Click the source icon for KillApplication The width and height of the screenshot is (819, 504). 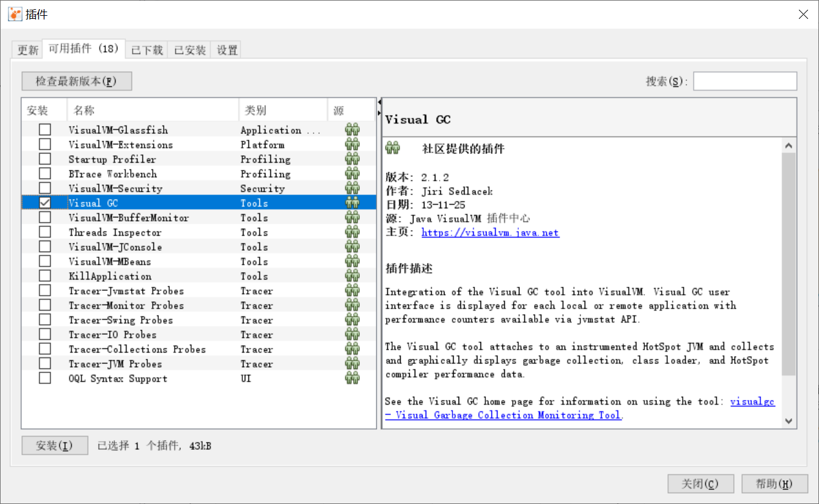pyautogui.click(x=352, y=276)
